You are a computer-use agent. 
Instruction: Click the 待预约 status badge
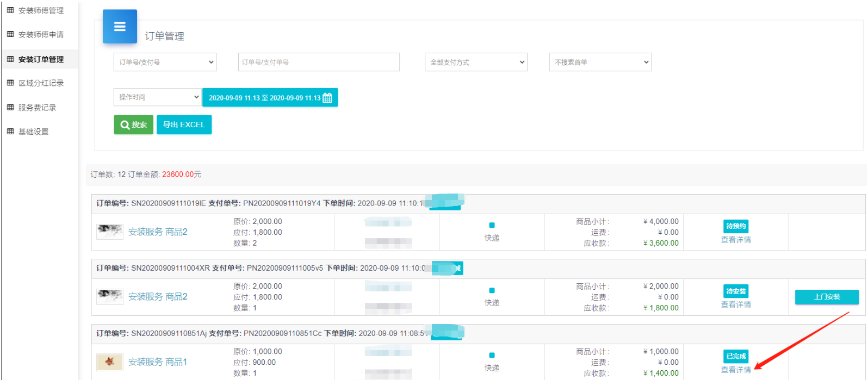736,226
